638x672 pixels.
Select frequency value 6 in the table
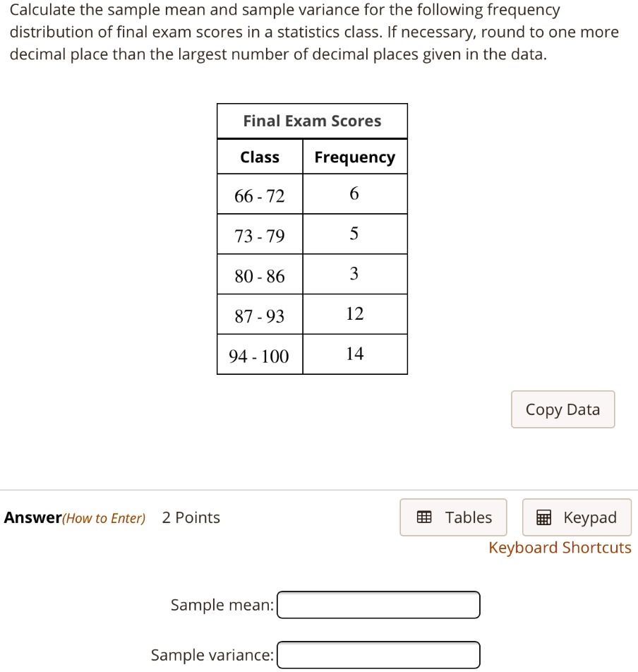click(x=354, y=193)
